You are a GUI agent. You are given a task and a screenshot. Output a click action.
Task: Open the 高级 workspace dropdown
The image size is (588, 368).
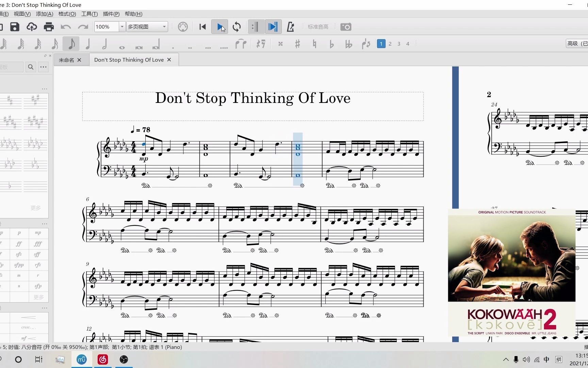577,44
